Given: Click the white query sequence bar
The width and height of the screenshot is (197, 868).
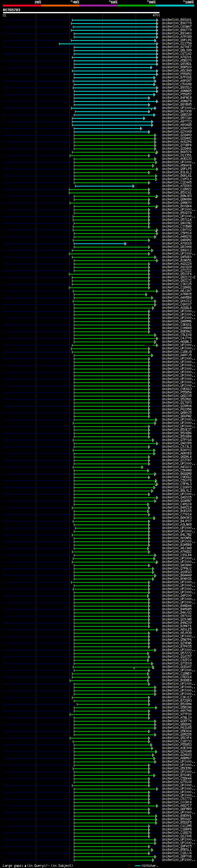Looking at the screenshot, I should pos(81,12).
